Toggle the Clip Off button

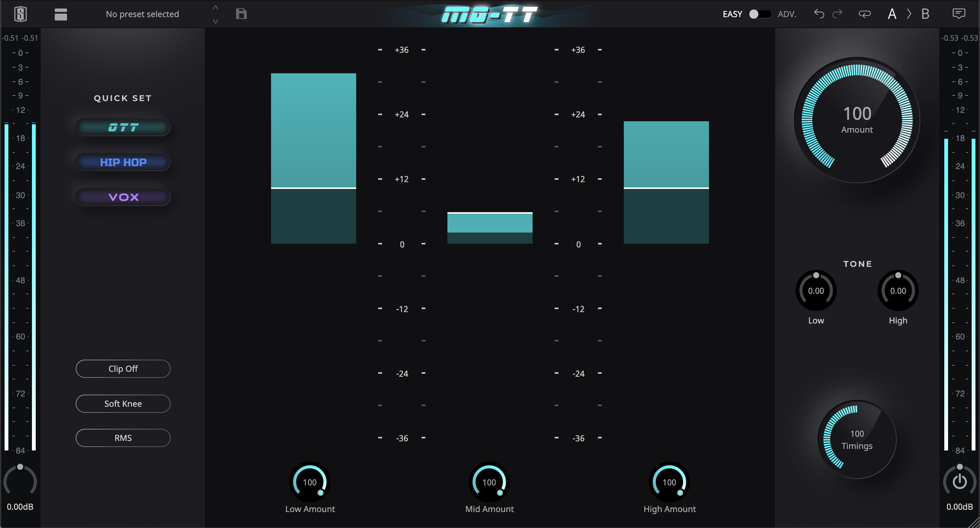click(x=123, y=369)
